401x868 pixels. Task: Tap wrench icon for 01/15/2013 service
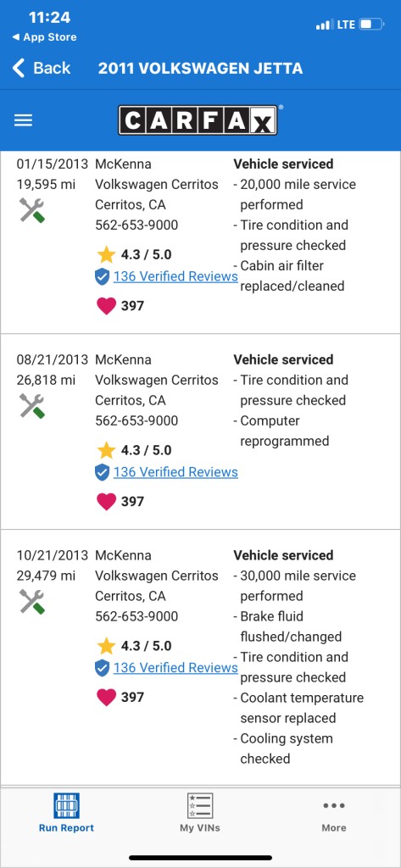(31, 211)
